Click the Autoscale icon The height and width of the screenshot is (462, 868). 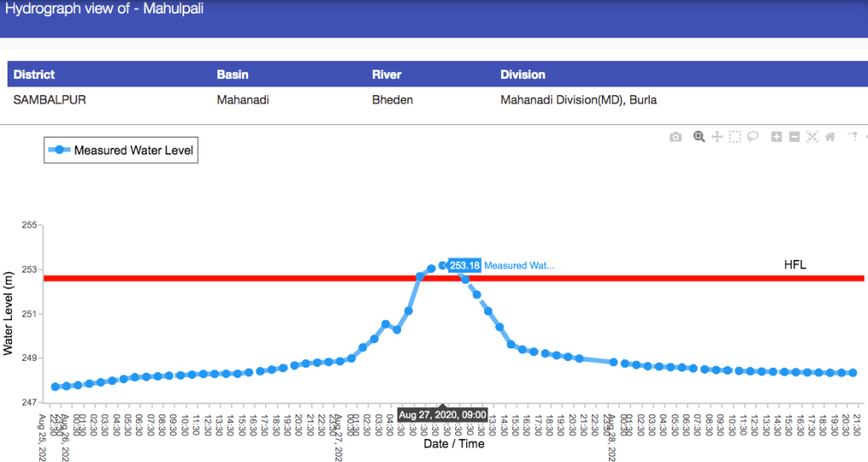coord(812,137)
